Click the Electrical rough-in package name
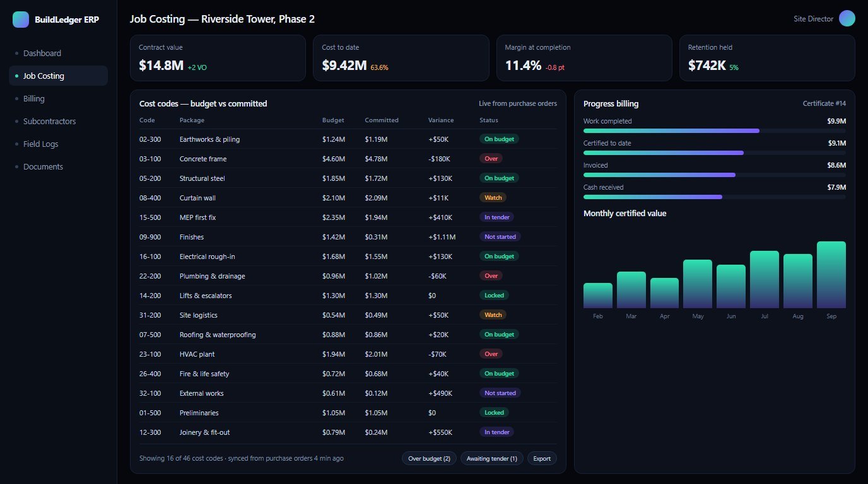 [x=208, y=256]
